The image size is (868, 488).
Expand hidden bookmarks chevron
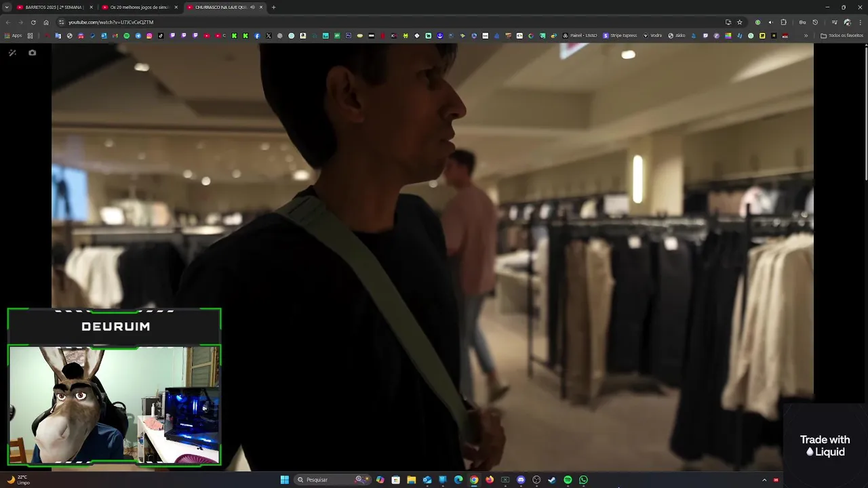806,36
